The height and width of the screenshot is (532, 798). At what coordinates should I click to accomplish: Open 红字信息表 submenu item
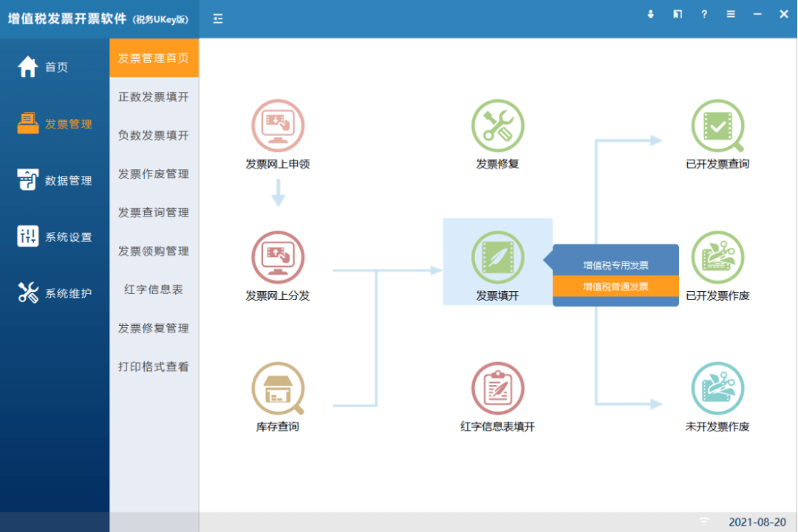(x=154, y=289)
